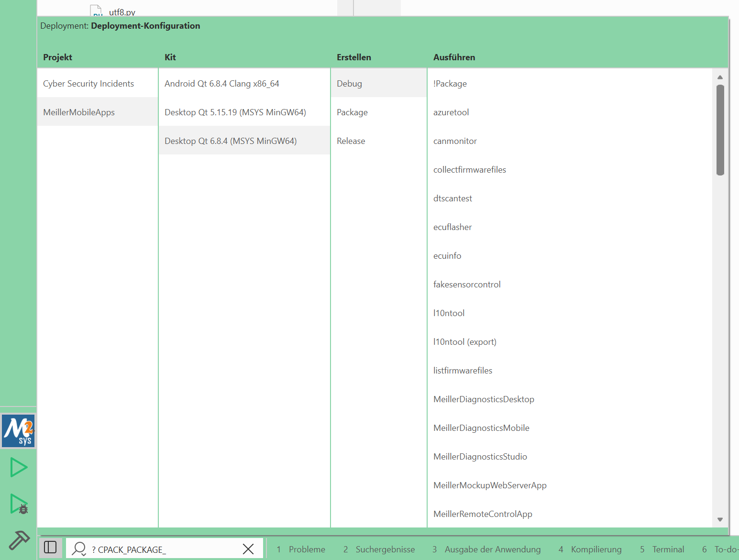Image resolution: width=739 pixels, height=560 pixels.
Task: Pick the Release build configuration
Action: click(x=351, y=141)
